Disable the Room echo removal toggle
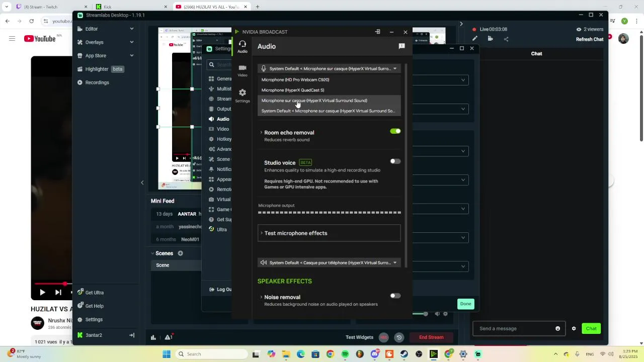The height and width of the screenshot is (362, 644). pyautogui.click(x=395, y=131)
